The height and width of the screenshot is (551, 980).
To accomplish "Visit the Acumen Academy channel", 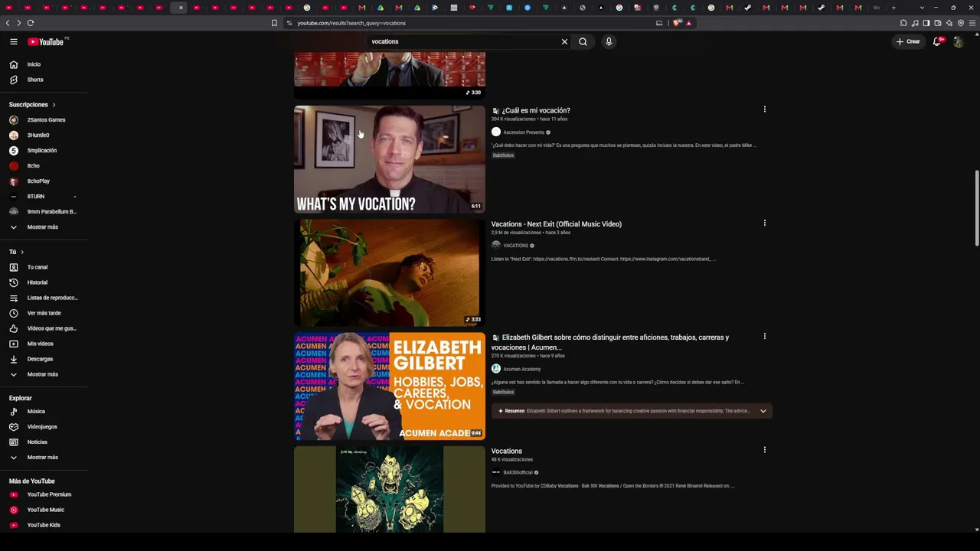I will click(522, 369).
